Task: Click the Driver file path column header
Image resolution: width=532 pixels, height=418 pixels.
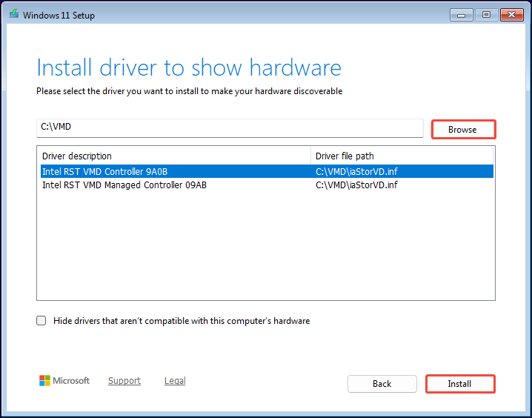Action: click(x=402, y=156)
